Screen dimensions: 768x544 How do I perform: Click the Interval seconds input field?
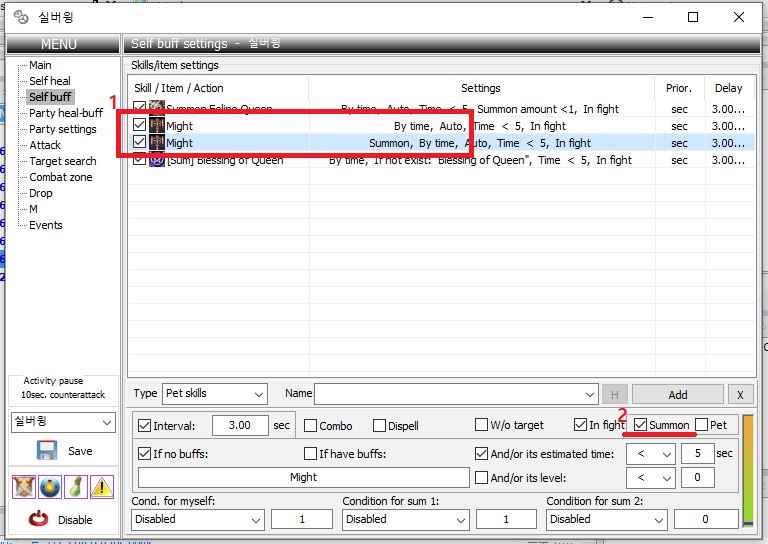click(239, 425)
